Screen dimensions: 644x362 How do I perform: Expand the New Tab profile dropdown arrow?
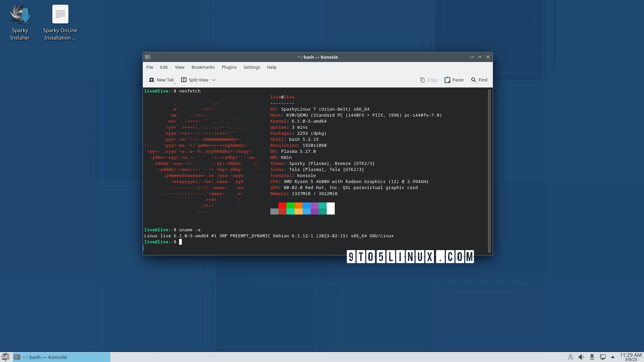click(175, 83)
